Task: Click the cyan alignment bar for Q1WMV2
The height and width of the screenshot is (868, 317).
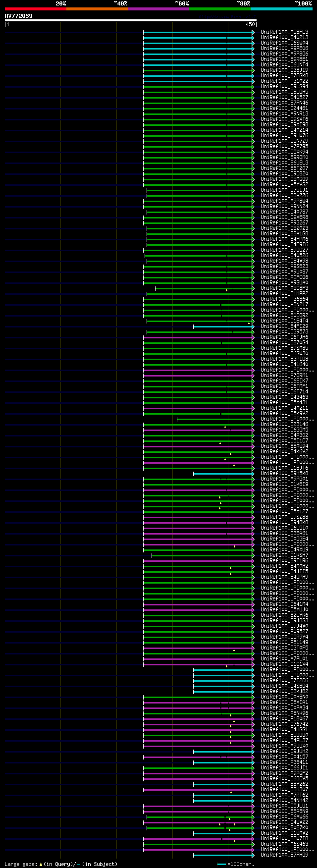Action: pyautogui.click(x=223, y=833)
